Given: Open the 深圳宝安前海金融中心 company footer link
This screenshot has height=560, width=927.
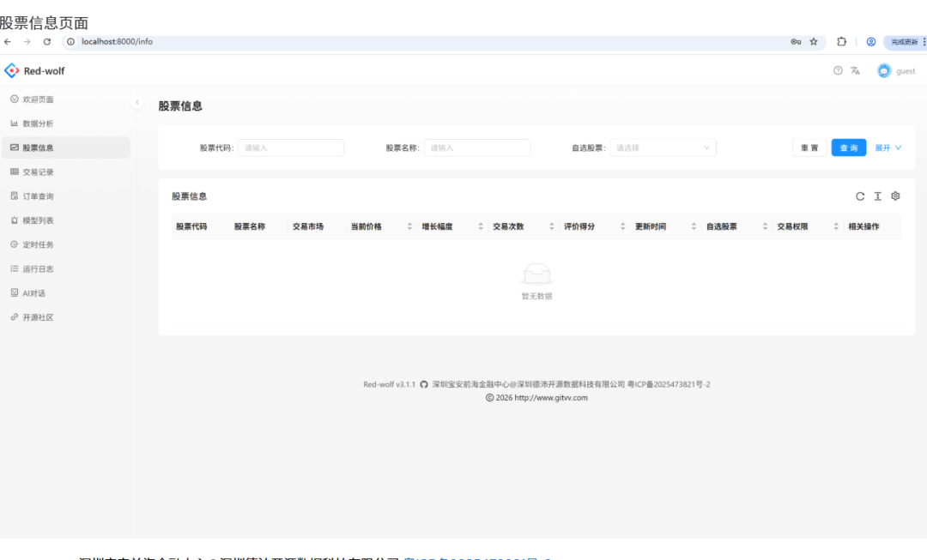Looking at the screenshot, I should [529, 384].
